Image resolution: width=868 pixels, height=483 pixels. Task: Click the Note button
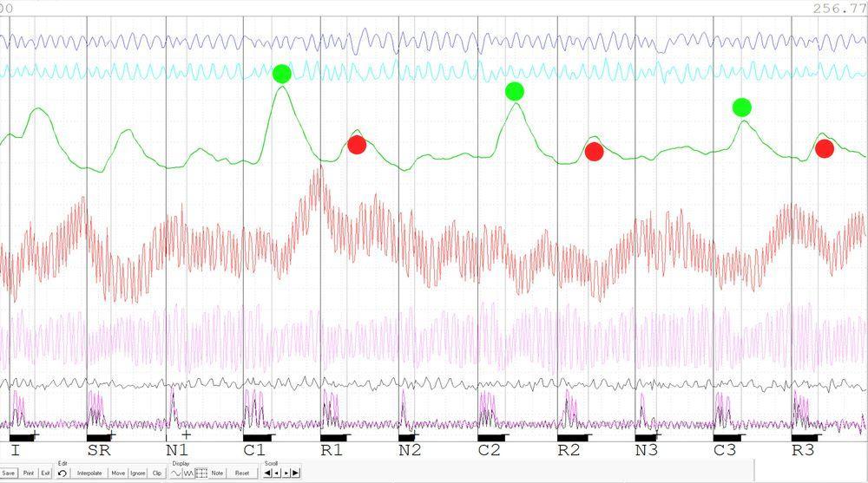tap(217, 473)
